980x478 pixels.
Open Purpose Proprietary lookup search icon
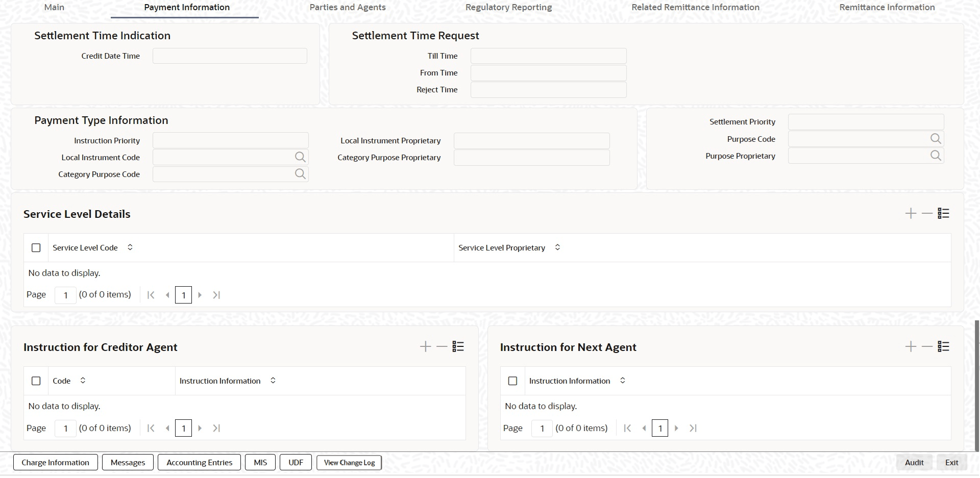tap(936, 156)
